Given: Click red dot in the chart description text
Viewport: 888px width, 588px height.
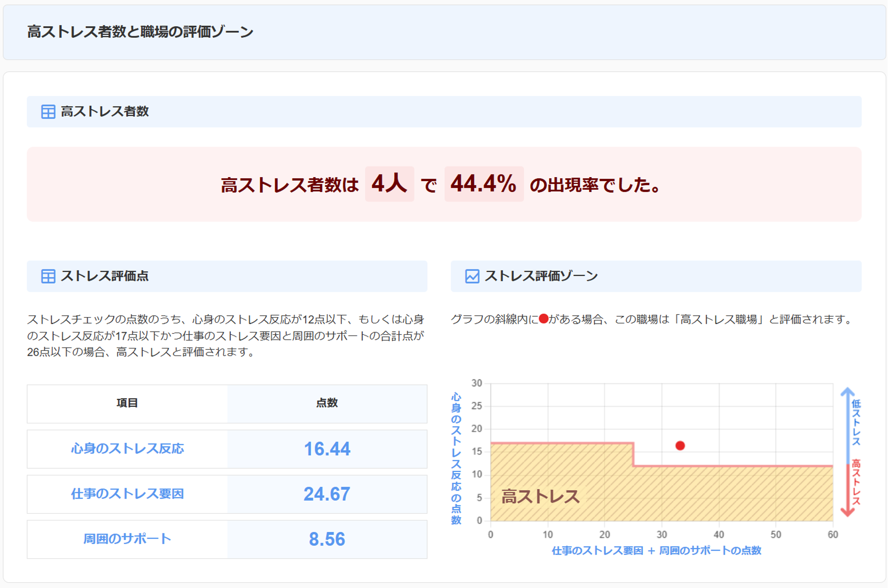Looking at the screenshot, I should (543, 319).
